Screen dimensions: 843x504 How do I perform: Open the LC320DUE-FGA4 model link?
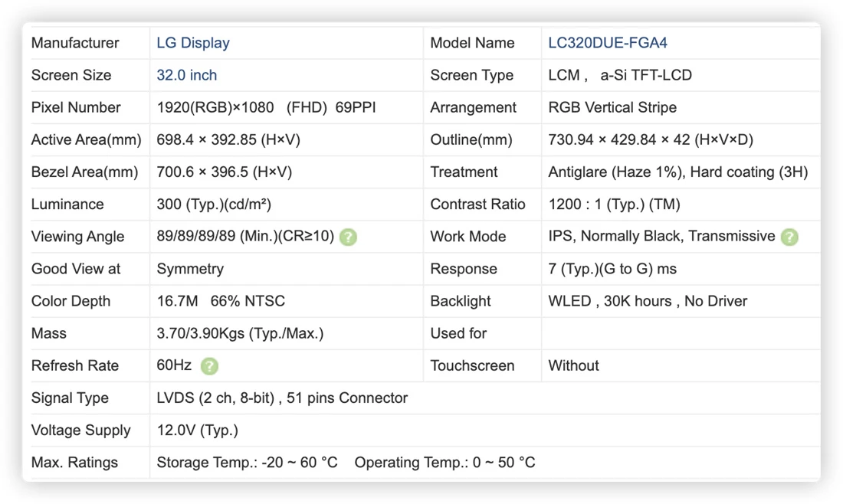point(608,43)
